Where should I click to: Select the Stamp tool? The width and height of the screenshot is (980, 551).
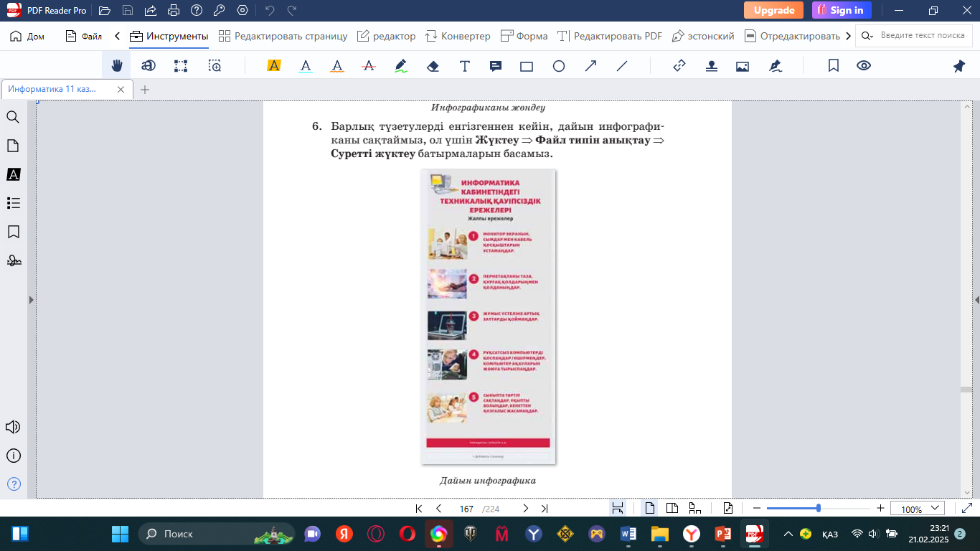(711, 66)
